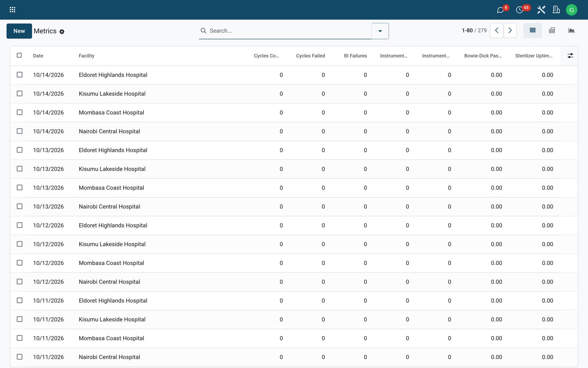588x368 pixels.
Task: Select the first Eldoret Highlands Hospital row checkbox
Action: 19,75
